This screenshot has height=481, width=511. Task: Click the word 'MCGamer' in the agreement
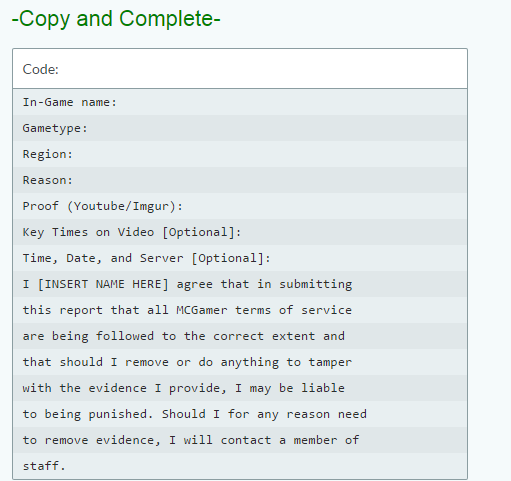202,310
